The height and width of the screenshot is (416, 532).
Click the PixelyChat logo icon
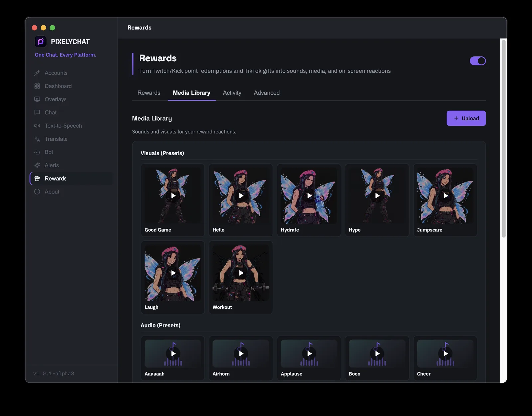(41, 42)
